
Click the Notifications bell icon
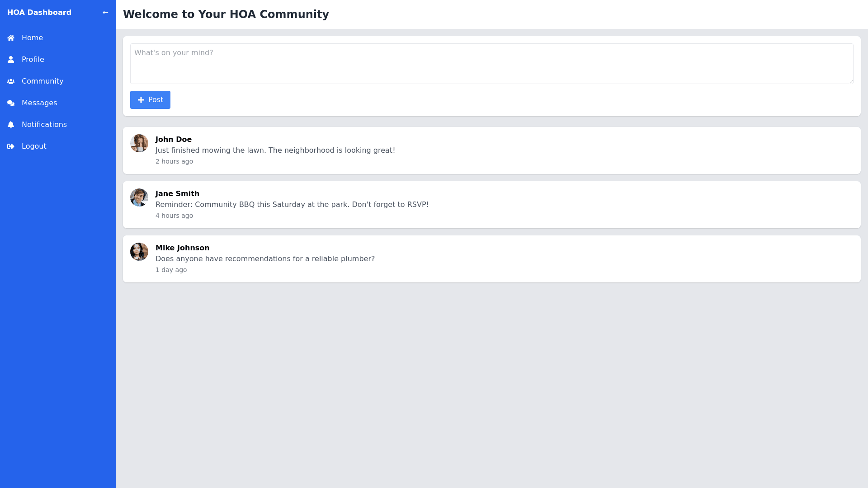pos(11,125)
